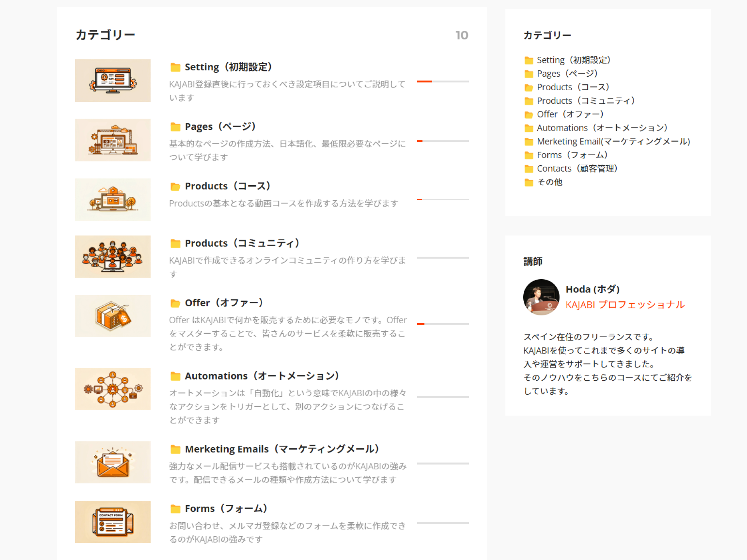Click KAJABI プロフェッショナル instructor link
Screen dimensions: 747x560
(x=625, y=304)
